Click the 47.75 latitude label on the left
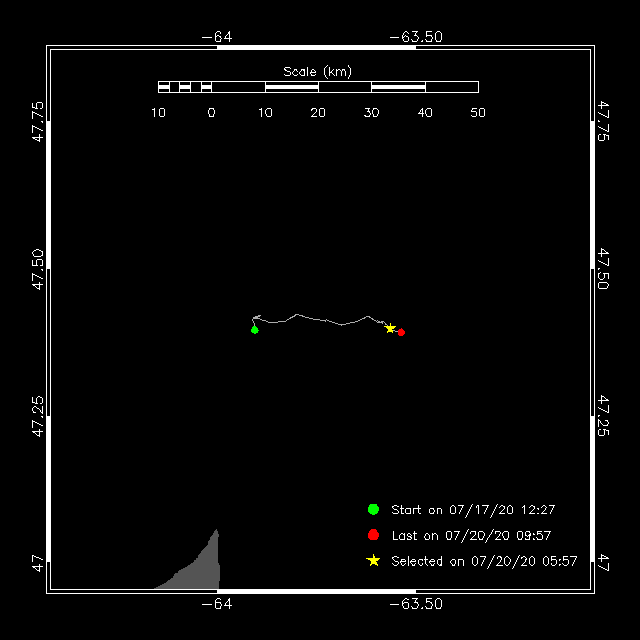The width and height of the screenshot is (640, 640). tap(37, 121)
